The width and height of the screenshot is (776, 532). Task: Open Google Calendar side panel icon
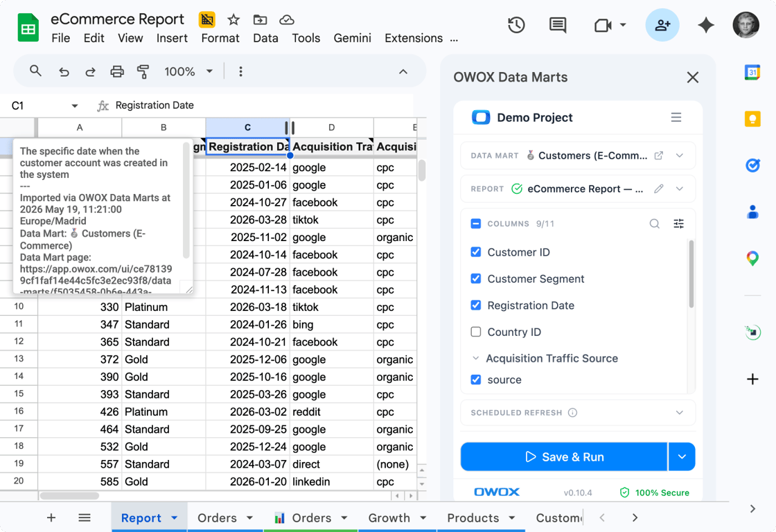pyautogui.click(x=752, y=72)
